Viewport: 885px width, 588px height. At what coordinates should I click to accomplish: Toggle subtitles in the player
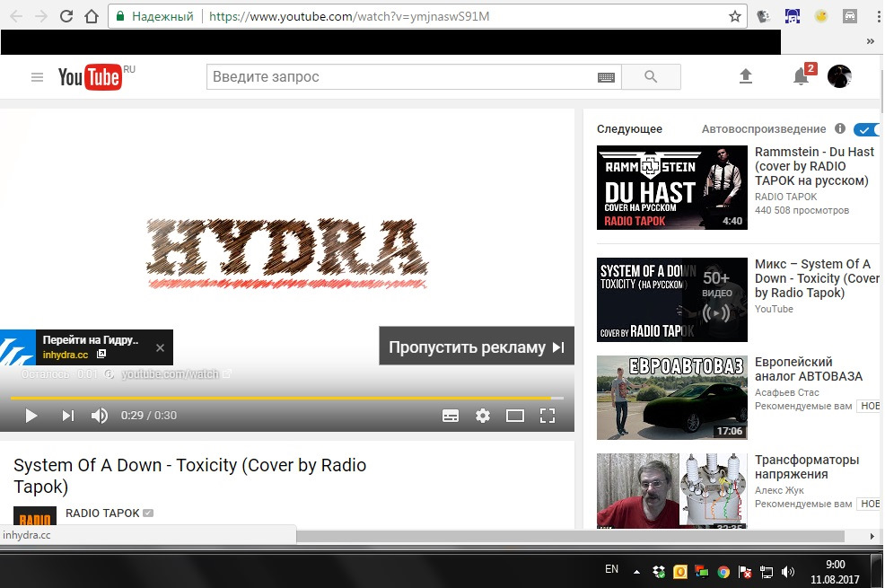pyautogui.click(x=451, y=416)
